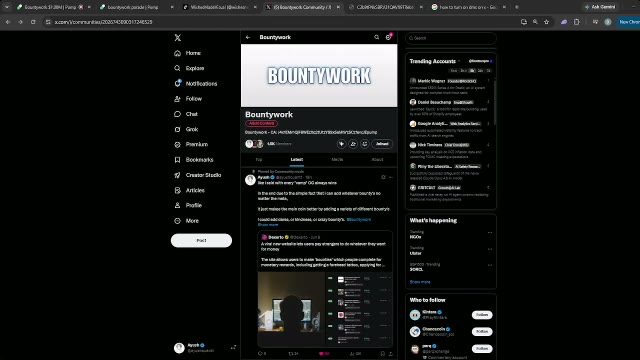The image size is (640, 360).
Task: Click the Adult Content label
Action: click(262, 123)
